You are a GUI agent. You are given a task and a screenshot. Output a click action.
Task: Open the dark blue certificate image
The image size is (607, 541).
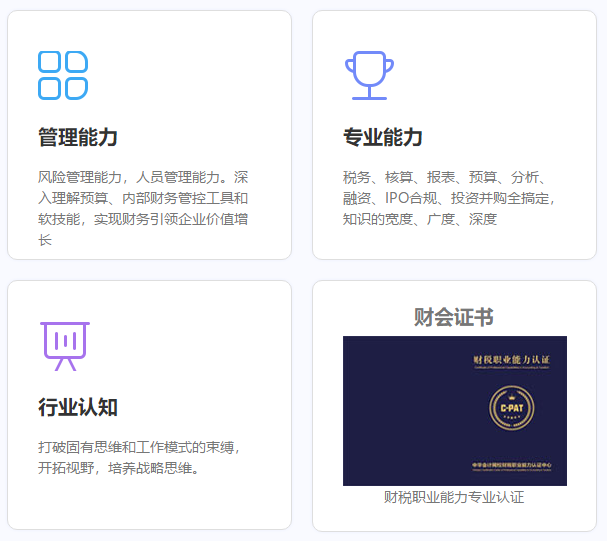click(x=455, y=411)
